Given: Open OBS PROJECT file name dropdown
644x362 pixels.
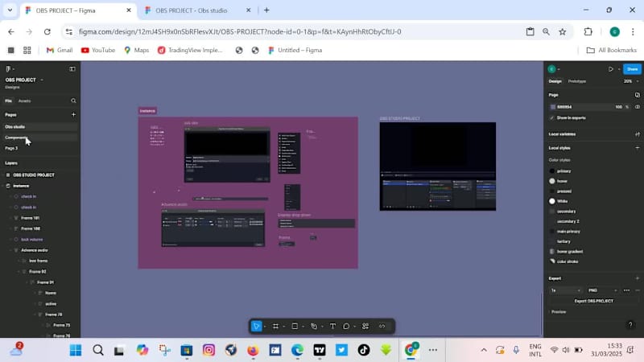Looking at the screenshot, I should (42, 80).
